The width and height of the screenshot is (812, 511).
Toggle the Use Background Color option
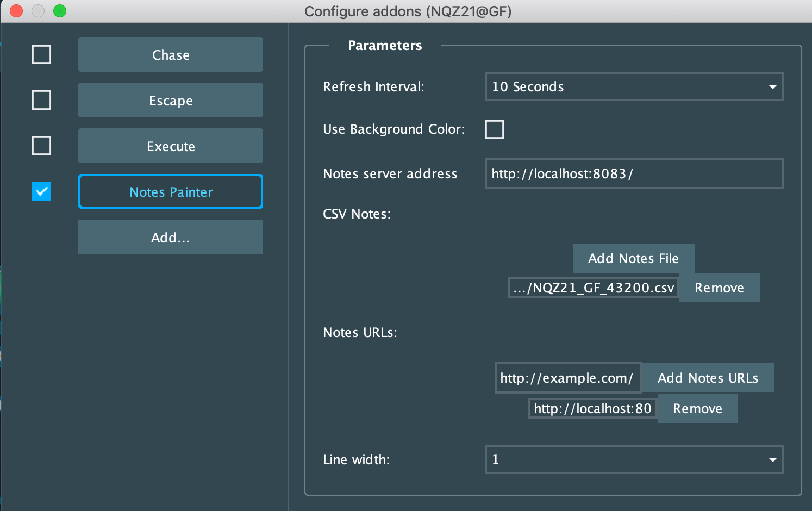[x=495, y=129]
